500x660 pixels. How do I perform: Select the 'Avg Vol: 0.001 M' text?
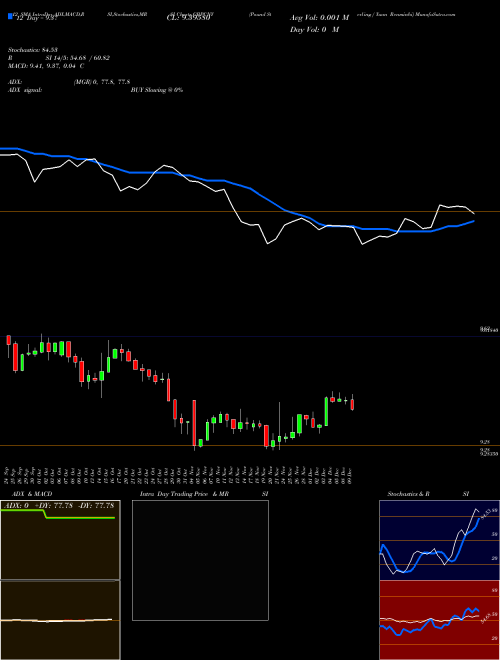pyautogui.click(x=319, y=18)
